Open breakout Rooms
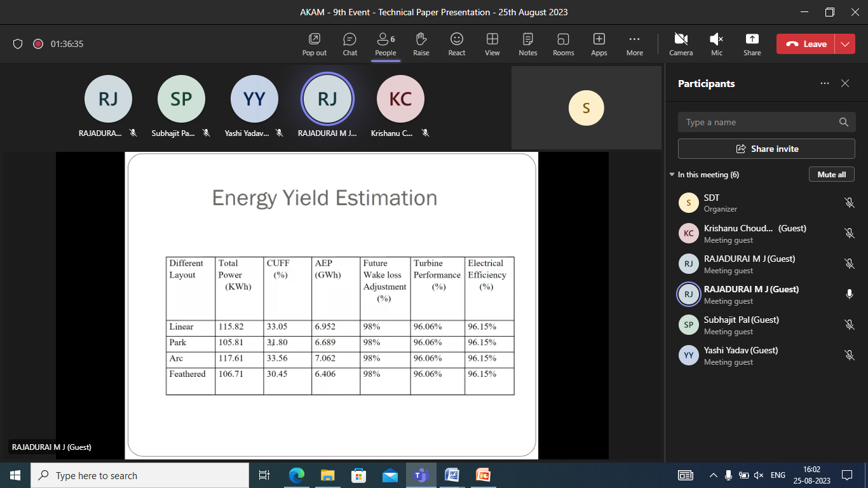This screenshot has width=868, height=488. pyautogui.click(x=563, y=43)
